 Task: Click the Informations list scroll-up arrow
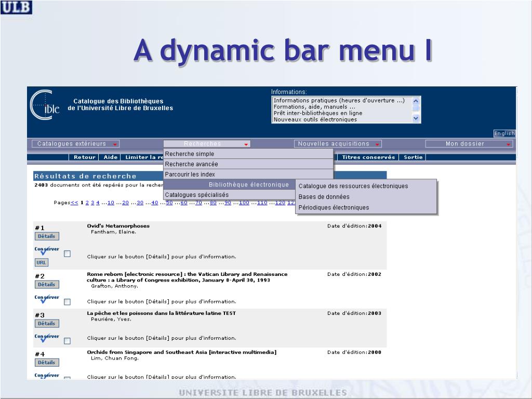pos(416,101)
